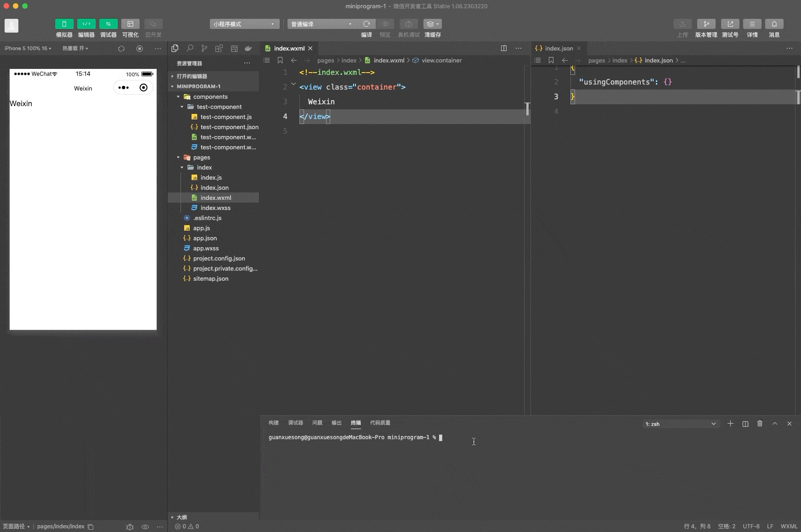Click the bookmark icon in index.wxml breadcrumb bar

280,60
